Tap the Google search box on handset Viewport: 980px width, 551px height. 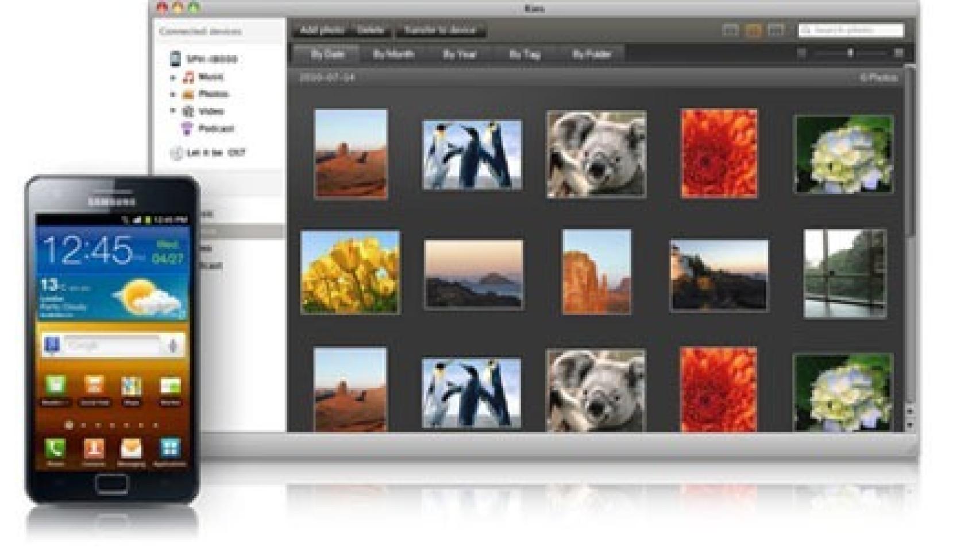click(x=111, y=345)
